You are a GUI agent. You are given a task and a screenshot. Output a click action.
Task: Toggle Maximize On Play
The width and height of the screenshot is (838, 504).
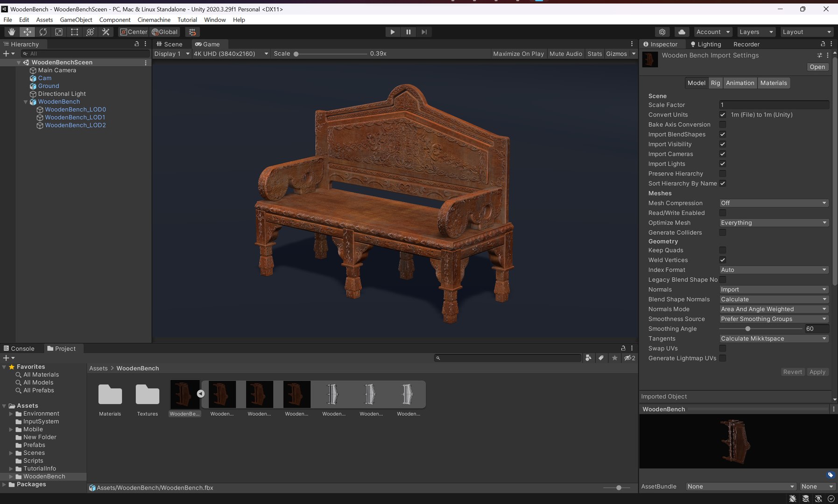[519, 54]
